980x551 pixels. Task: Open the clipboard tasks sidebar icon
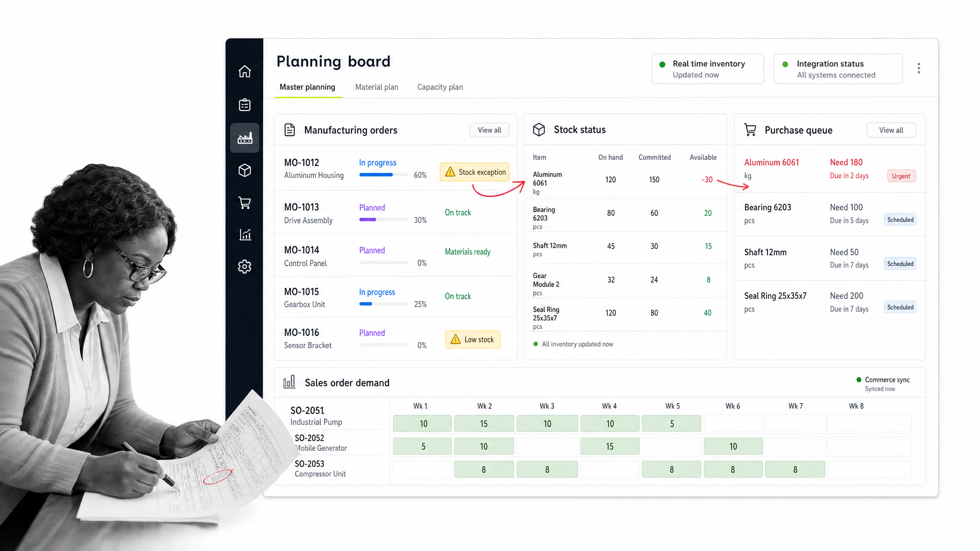(245, 105)
